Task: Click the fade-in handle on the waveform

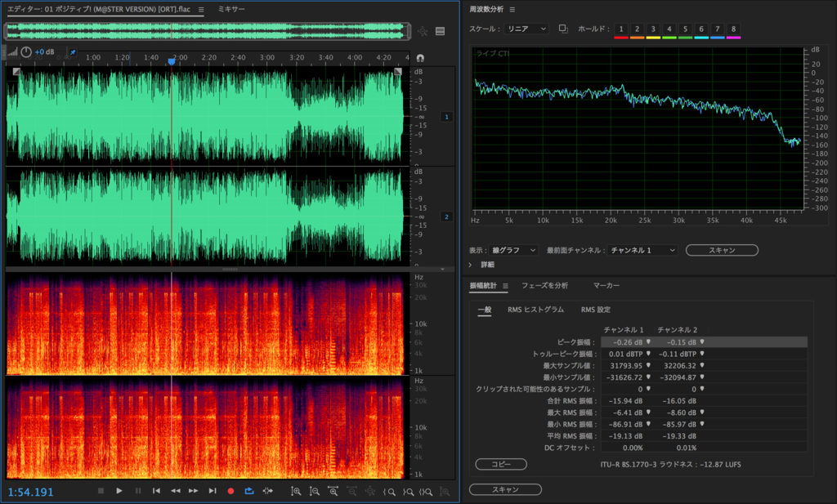Action: 16,71
